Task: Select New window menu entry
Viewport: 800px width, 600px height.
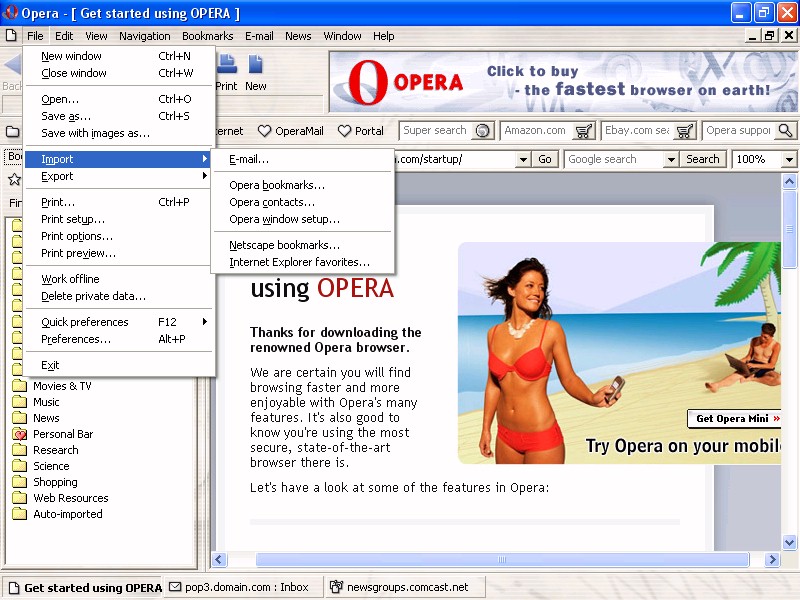Action: point(119,56)
